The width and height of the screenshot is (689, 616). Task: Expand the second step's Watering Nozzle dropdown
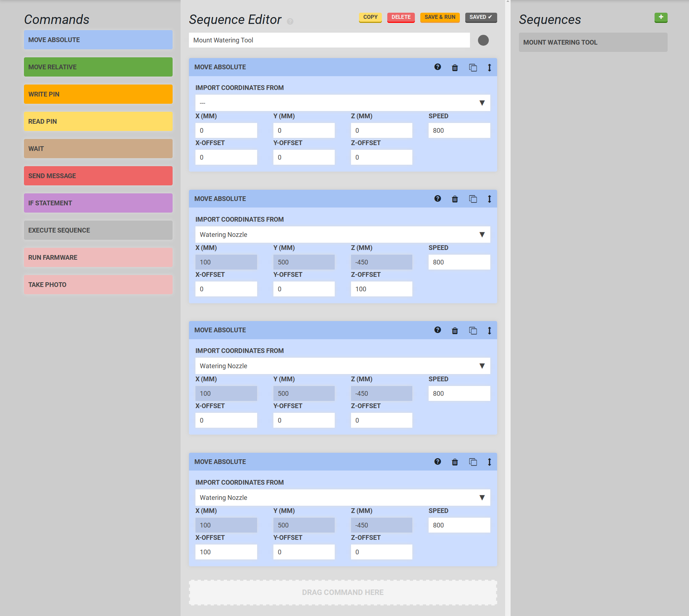tap(342, 235)
